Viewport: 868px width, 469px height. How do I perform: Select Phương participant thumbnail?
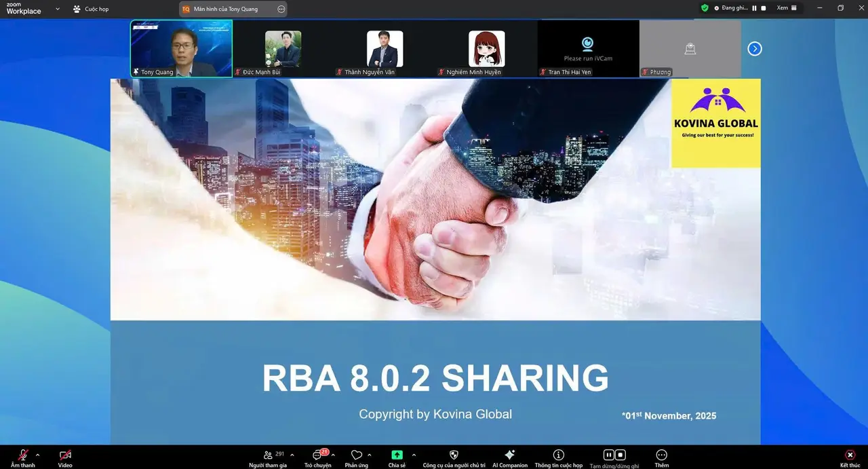pos(690,48)
